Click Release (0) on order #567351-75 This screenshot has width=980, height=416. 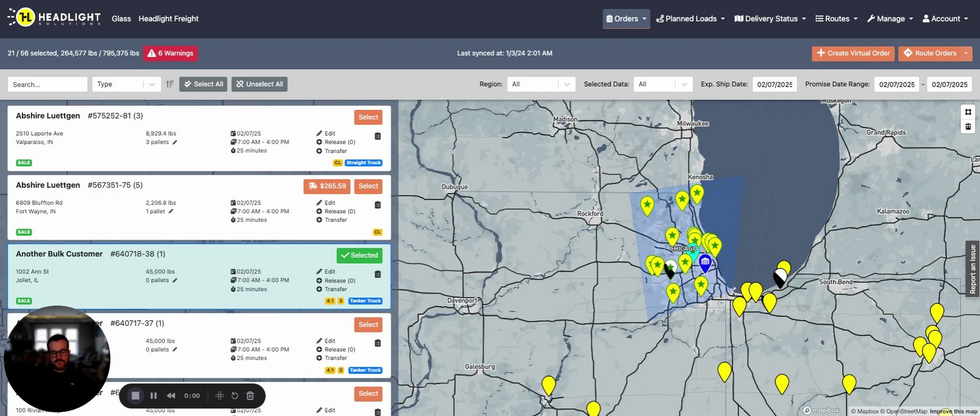click(336, 211)
